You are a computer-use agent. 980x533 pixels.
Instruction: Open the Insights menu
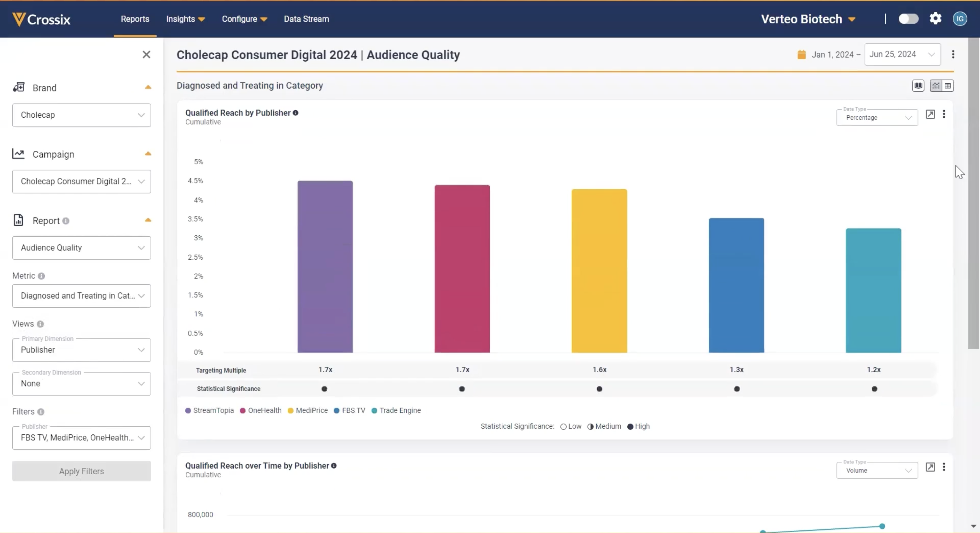click(185, 19)
